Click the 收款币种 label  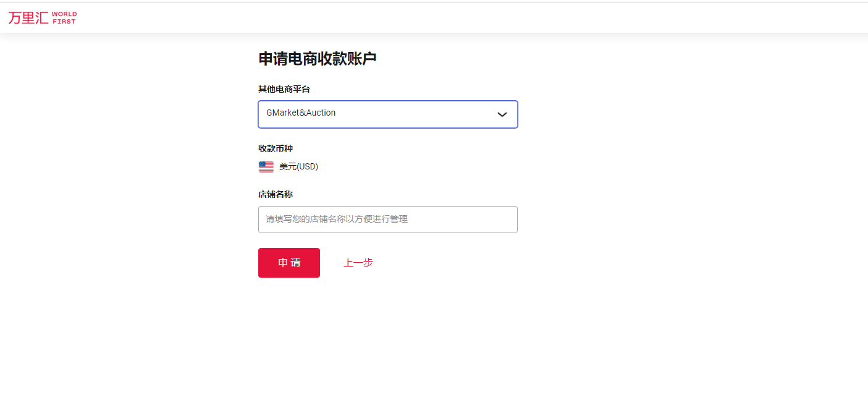pos(276,148)
